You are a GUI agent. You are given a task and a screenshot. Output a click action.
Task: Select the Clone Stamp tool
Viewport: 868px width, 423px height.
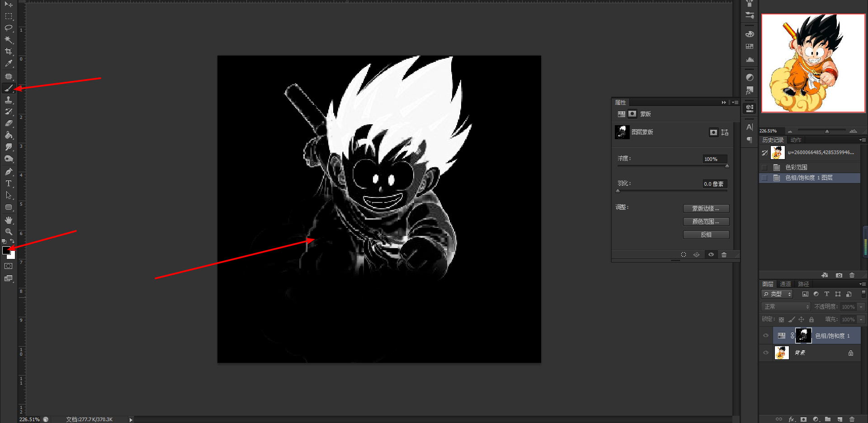click(9, 100)
